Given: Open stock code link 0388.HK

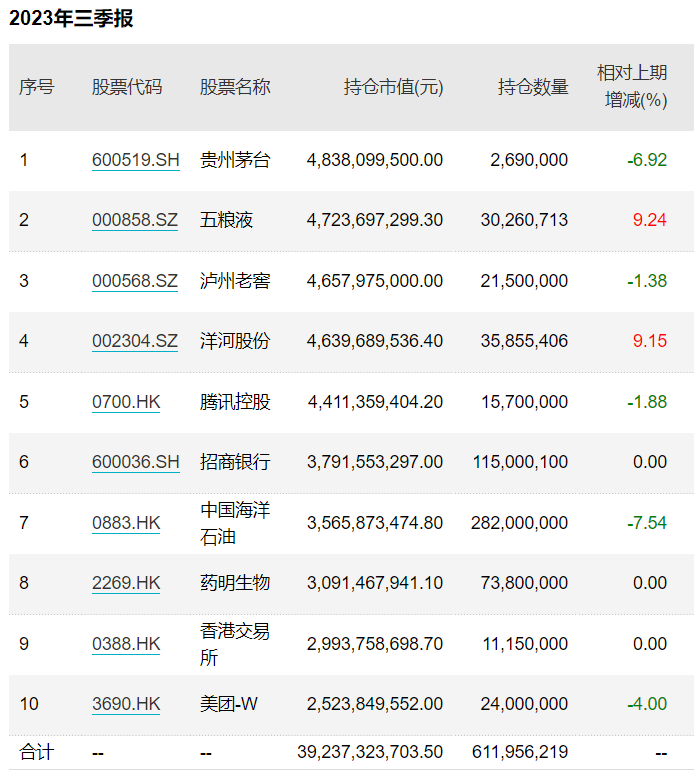Looking at the screenshot, I should (x=126, y=644).
